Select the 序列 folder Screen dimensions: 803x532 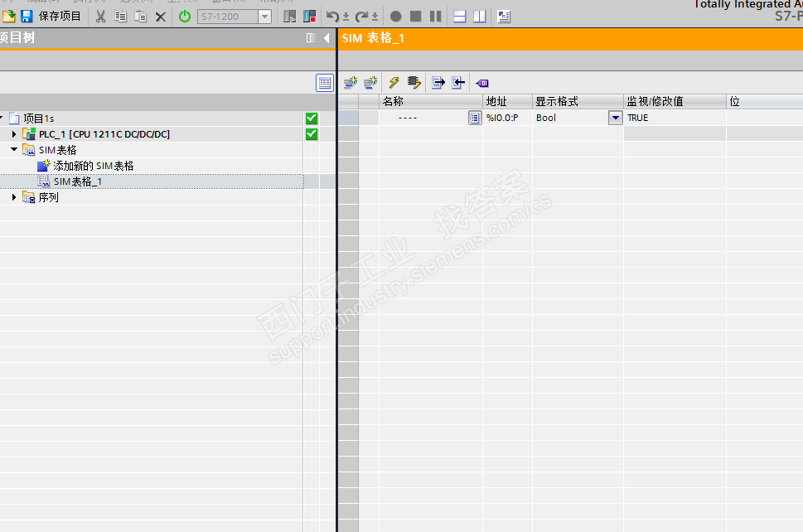49,198
